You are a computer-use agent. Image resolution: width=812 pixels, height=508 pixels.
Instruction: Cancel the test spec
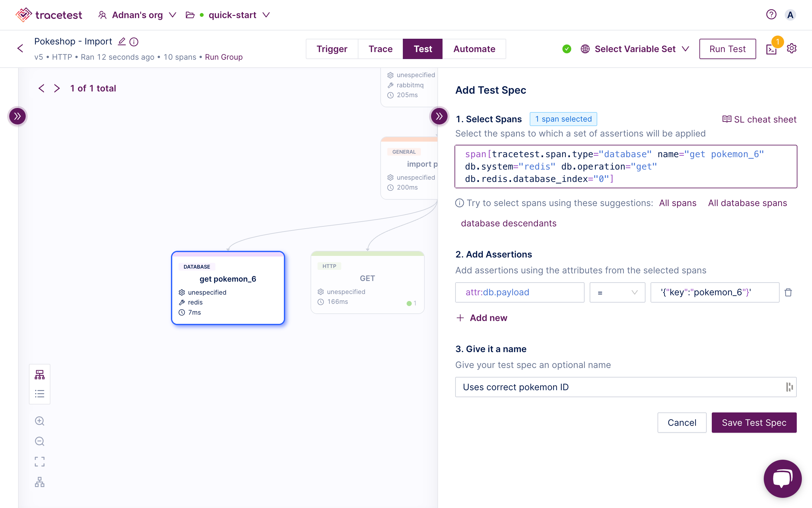[682, 423]
